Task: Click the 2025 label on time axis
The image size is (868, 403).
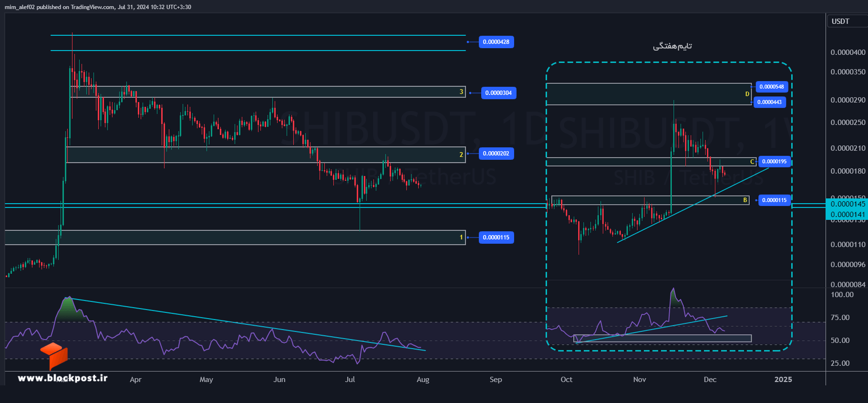Action: coord(783,380)
